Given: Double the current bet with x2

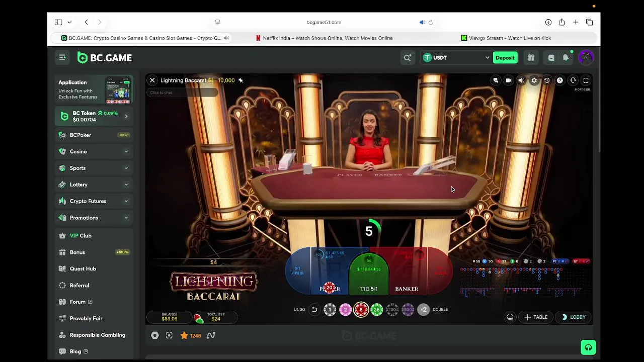Looking at the screenshot, I should (424, 310).
